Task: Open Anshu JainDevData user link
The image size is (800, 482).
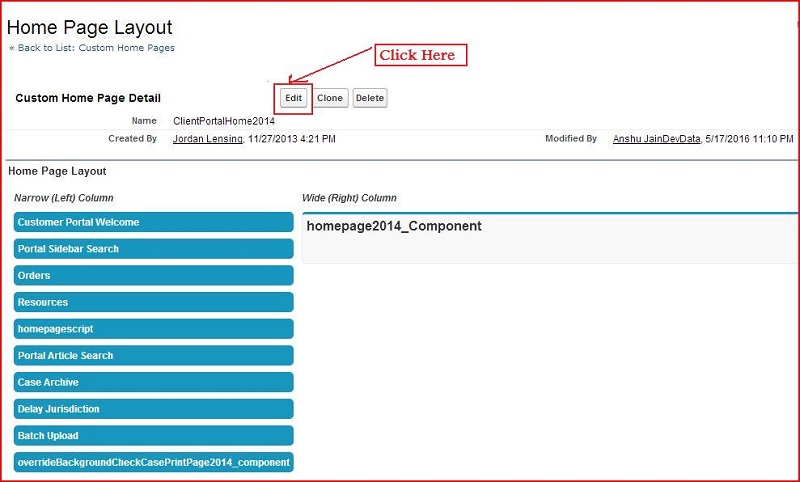Action: click(656, 139)
